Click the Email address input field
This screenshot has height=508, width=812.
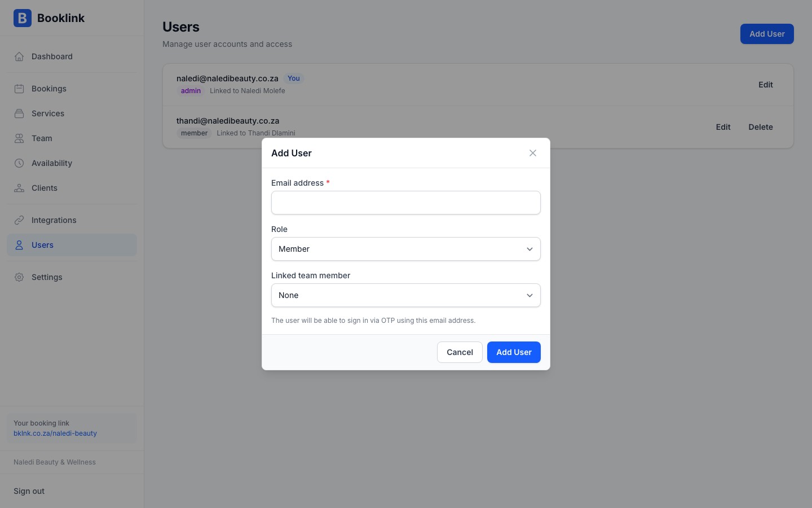click(406, 203)
